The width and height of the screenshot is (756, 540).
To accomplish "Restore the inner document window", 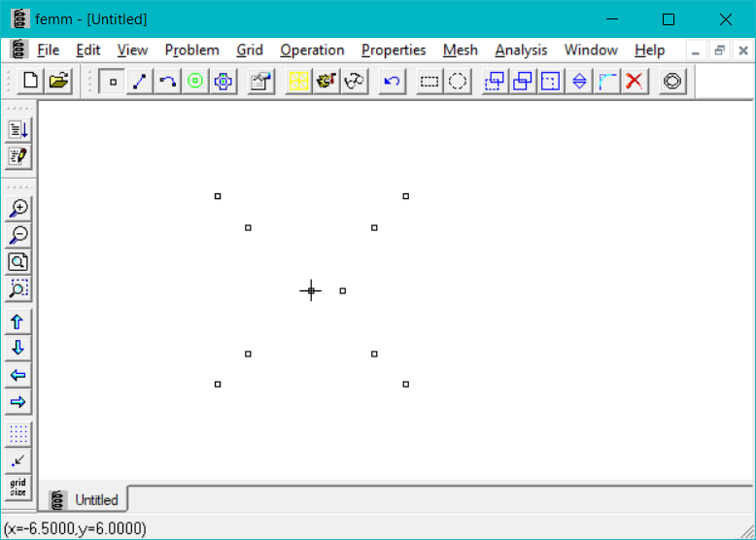I will (719, 51).
